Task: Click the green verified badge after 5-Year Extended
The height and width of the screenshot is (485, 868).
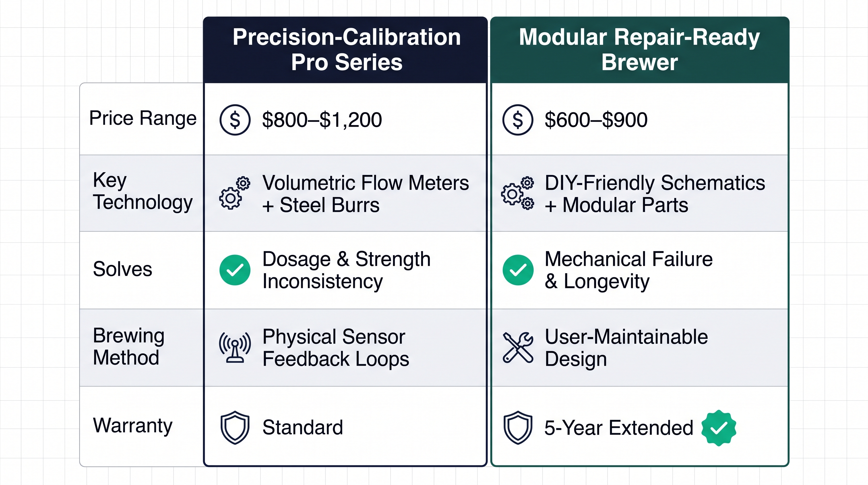Action: [x=719, y=428]
